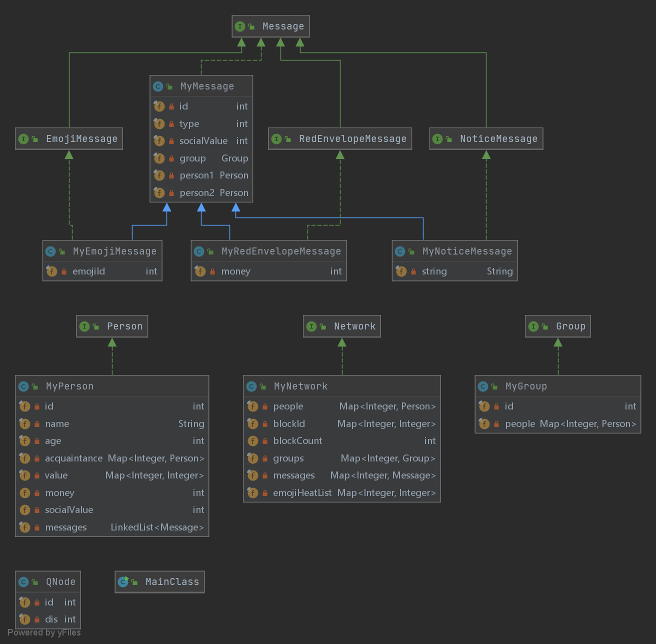This screenshot has height=644, width=656.
Task: Click the interface icon beside Group
Action: [x=533, y=326]
